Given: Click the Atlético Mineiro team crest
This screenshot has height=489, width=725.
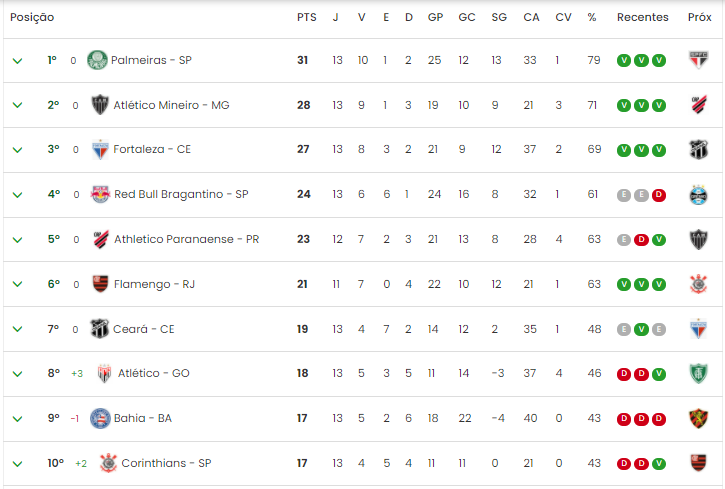Looking at the screenshot, I should (100, 105).
